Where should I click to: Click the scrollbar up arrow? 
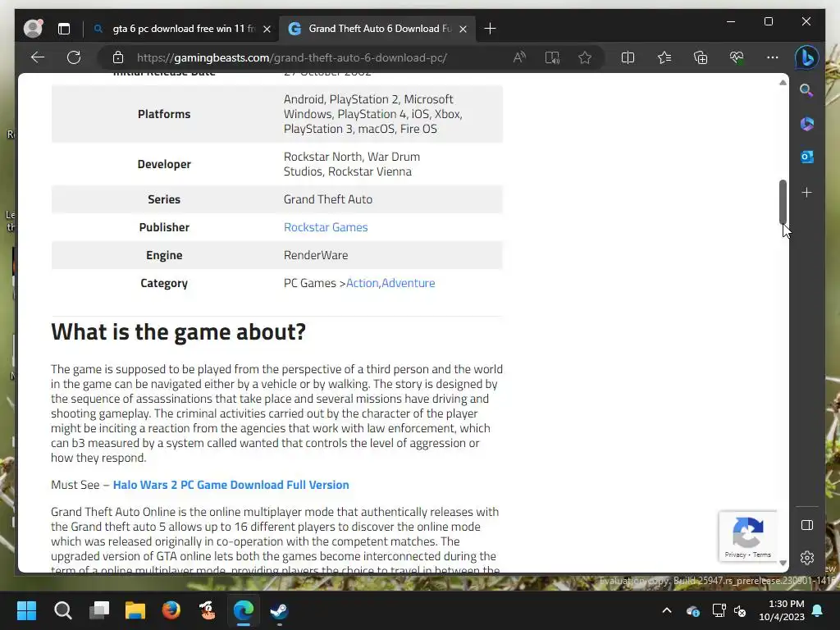click(783, 83)
